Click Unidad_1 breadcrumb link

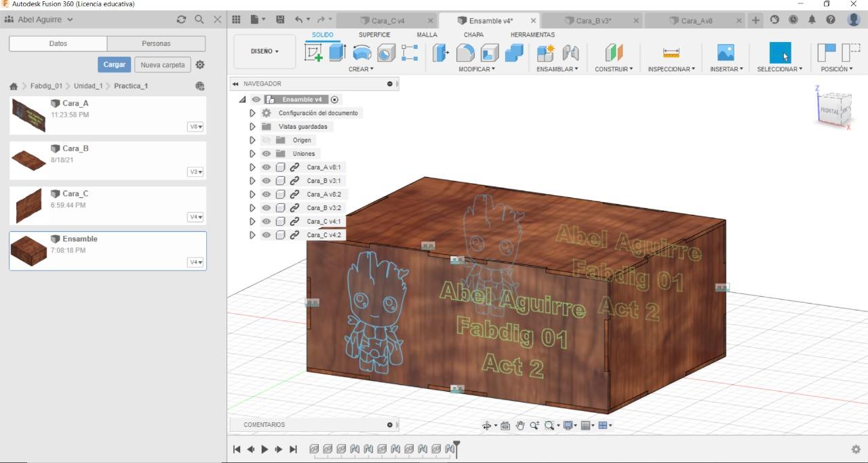pos(88,86)
